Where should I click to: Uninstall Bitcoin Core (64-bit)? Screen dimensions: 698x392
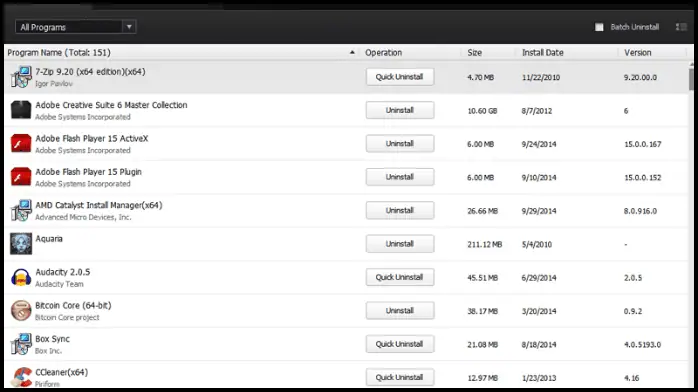click(x=400, y=311)
